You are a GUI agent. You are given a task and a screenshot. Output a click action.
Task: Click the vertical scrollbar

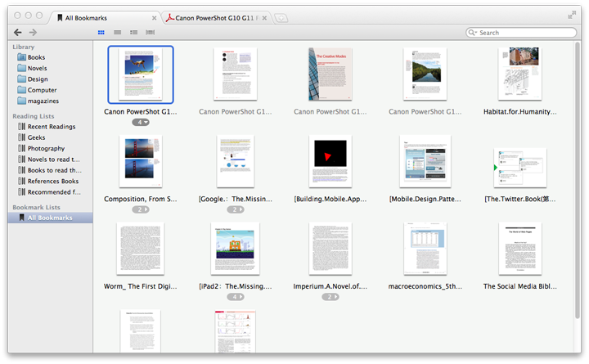[578, 180]
